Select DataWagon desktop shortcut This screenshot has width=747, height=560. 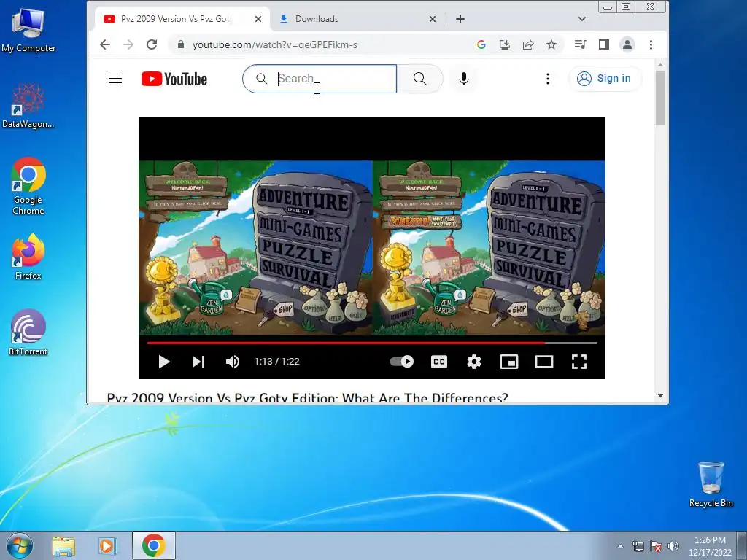pos(28,106)
